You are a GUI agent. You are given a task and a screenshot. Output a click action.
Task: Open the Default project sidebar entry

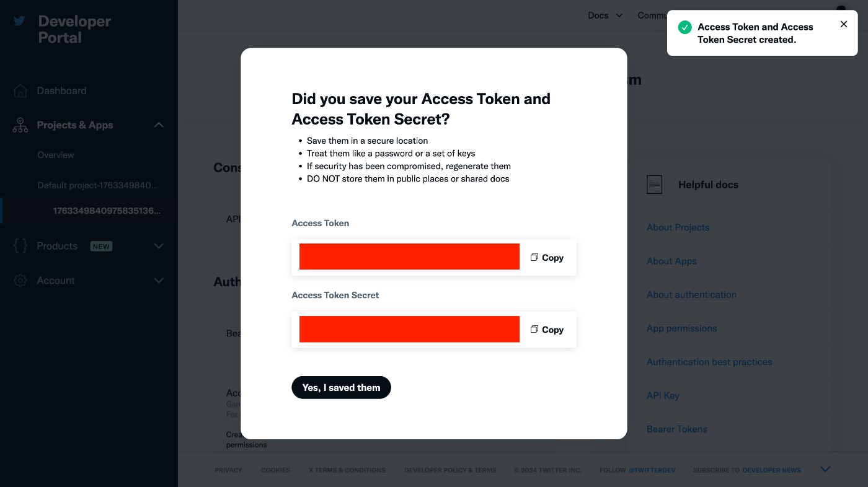(97, 185)
